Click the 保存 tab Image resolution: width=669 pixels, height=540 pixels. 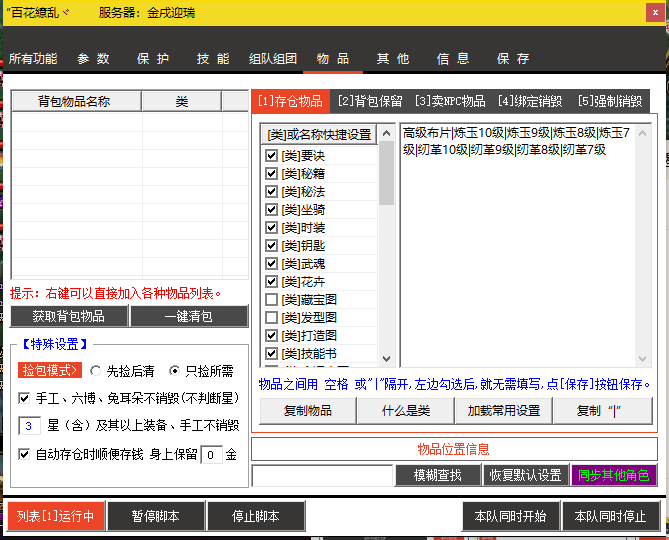tap(513, 58)
